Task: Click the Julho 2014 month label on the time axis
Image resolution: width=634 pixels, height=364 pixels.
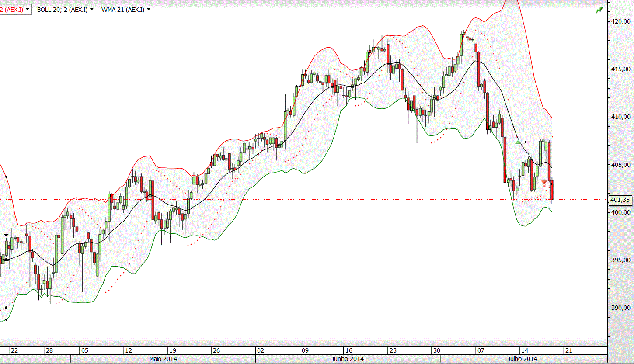Action: pyautogui.click(x=523, y=359)
